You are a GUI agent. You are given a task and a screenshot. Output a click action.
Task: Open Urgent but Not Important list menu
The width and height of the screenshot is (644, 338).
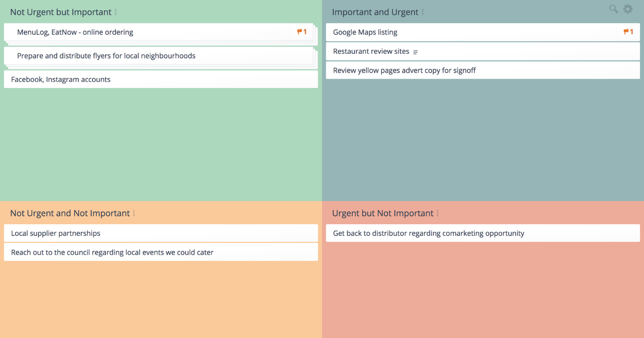437,213
